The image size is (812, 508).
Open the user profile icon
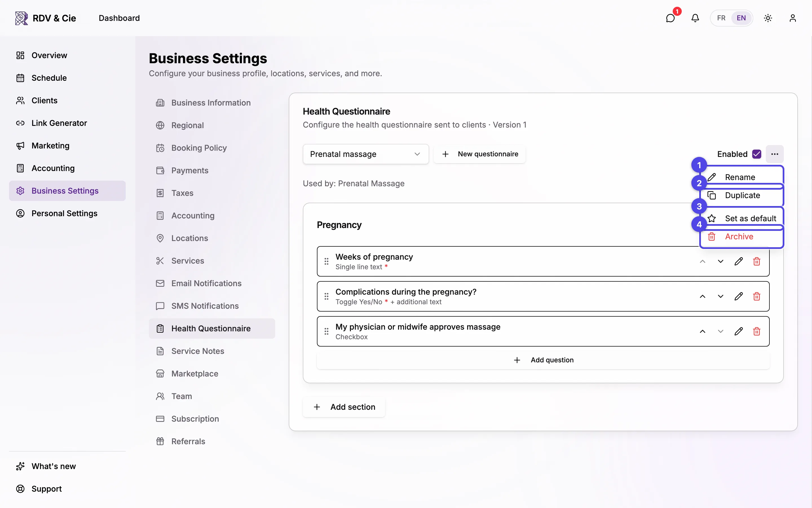pos(793,18)
